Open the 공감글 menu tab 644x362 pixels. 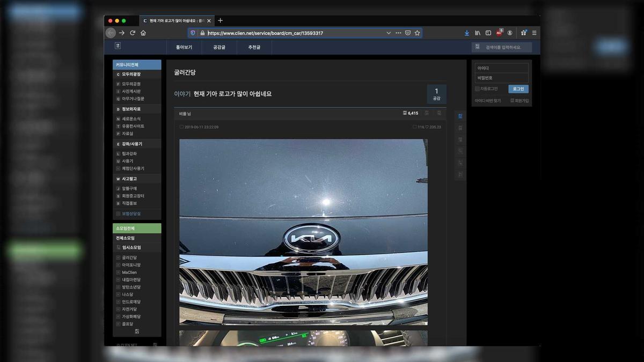click(x=219, y=47)
